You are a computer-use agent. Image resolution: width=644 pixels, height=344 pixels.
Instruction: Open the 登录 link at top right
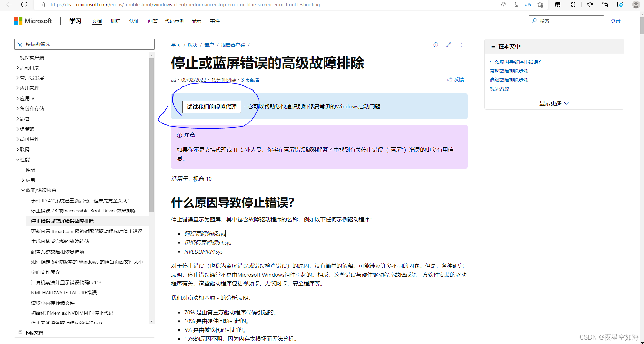click(615, 21)
